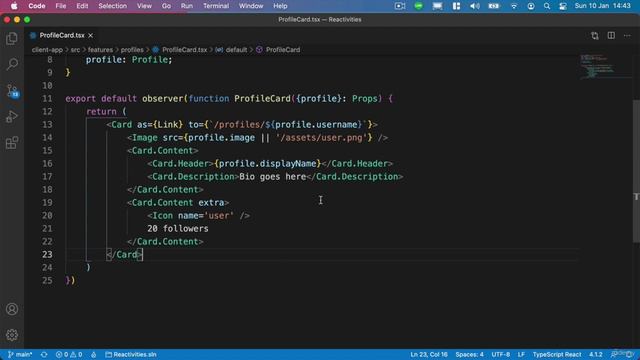
Task: Open the Window menu
Action: pos(251,6)
